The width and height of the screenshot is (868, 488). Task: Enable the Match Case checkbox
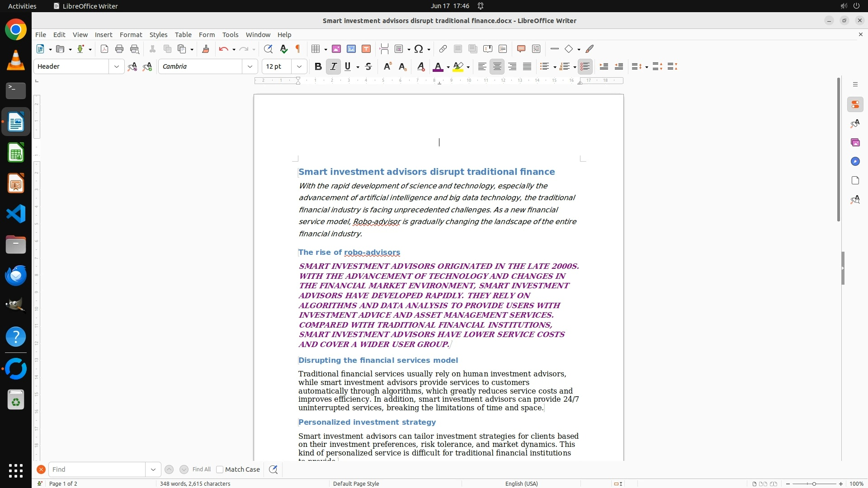pyautogui.click(x=220, y=469)
